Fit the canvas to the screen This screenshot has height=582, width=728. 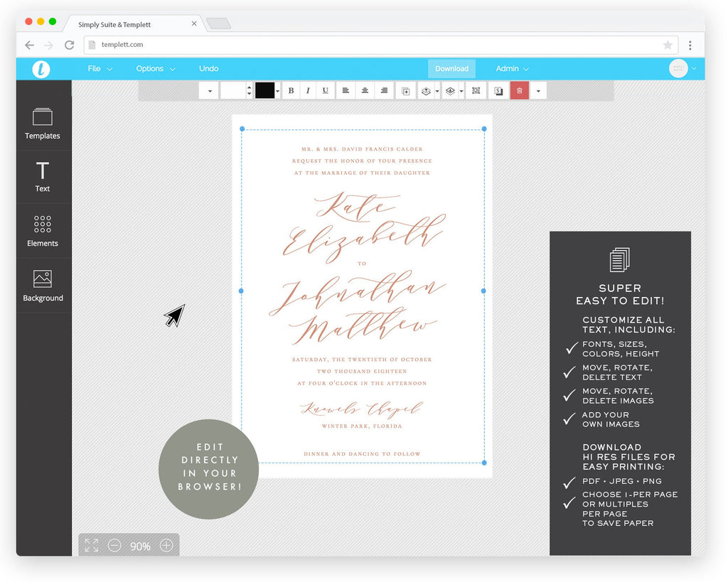click(92, 545)
